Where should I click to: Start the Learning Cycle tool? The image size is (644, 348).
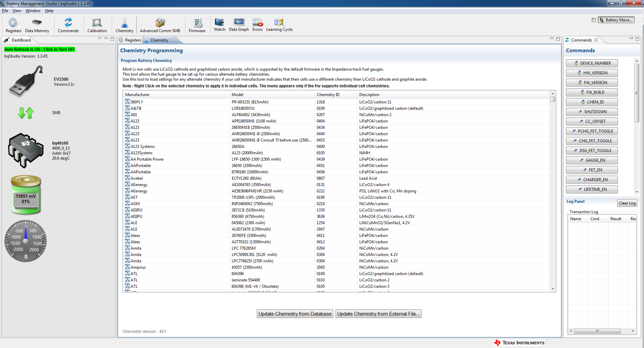[279, 25]
